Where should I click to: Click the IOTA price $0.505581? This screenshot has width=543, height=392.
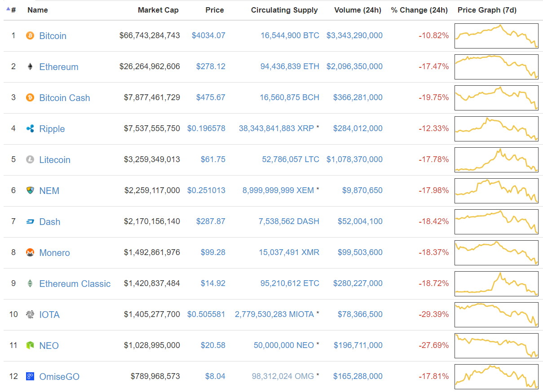coord(206,314)
